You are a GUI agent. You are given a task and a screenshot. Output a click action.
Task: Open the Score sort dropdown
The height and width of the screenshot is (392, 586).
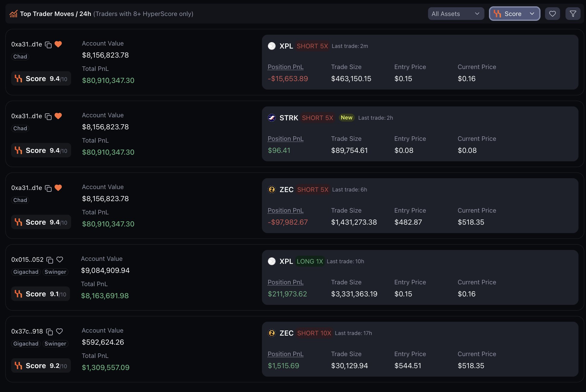pos(514,14)
